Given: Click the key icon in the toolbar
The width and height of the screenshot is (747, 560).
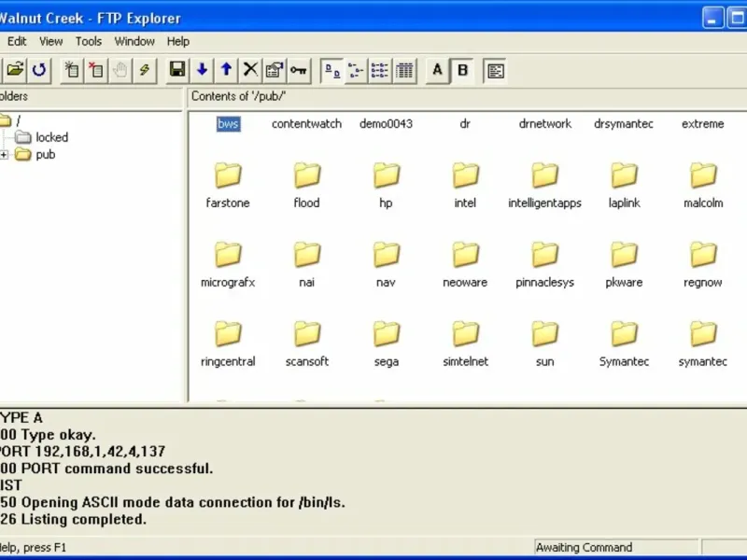Looking at the screenshot, I should (299, 70).
